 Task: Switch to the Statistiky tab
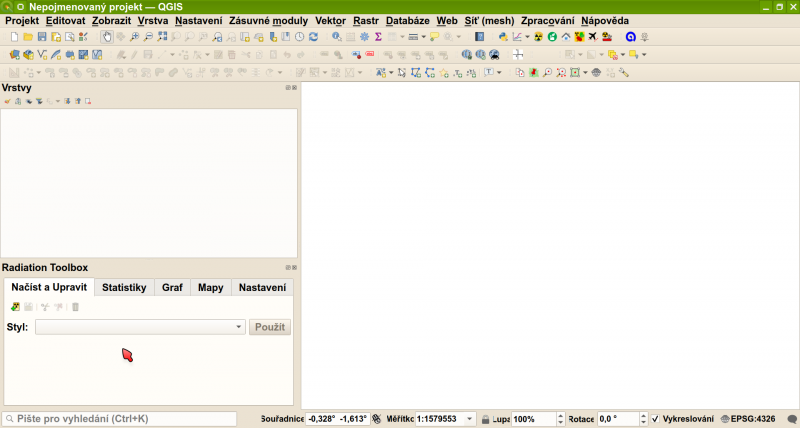pos(124,287)
